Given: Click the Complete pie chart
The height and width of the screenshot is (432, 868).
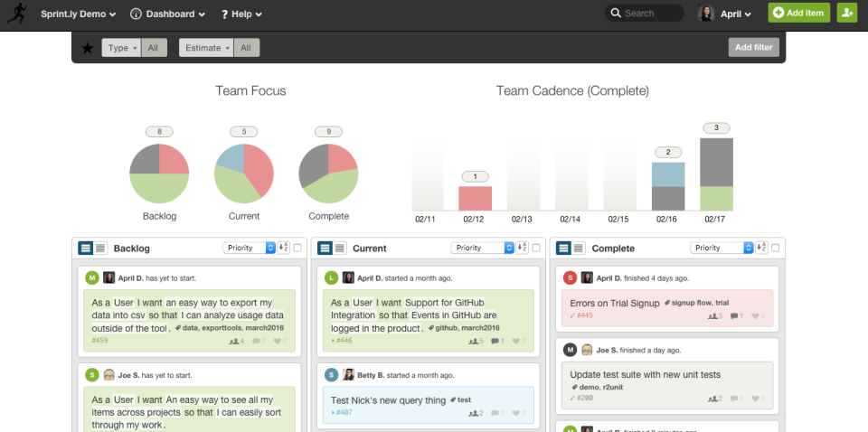Looking at the screenshot, I should 328,174.
